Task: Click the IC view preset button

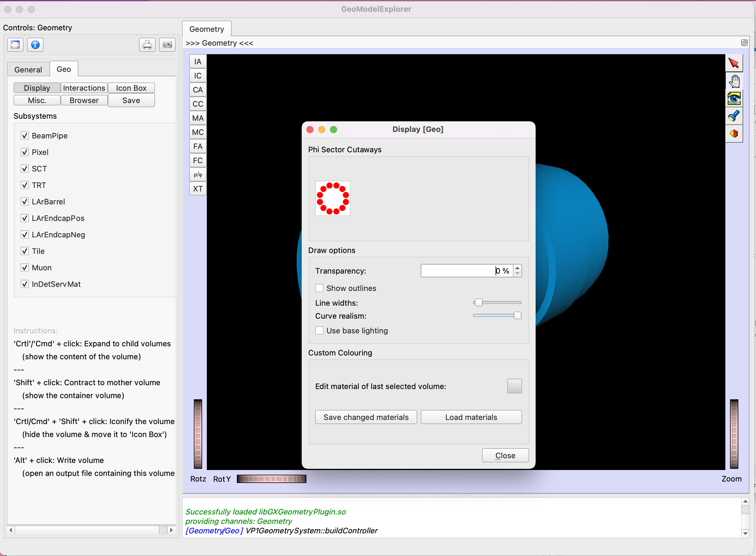Action: (198, 76)
